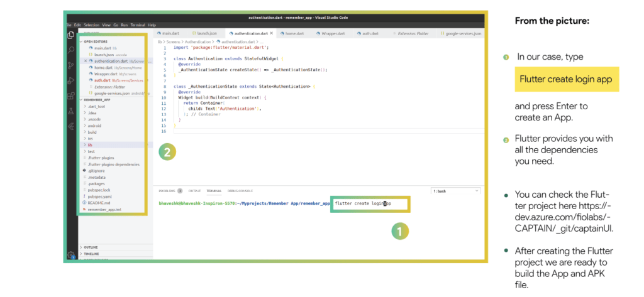This screenshot has width=644, height=297.
Task: Click the Manage gear icon at bottom left
Action: pyautogui.click(x=72, y=254)
